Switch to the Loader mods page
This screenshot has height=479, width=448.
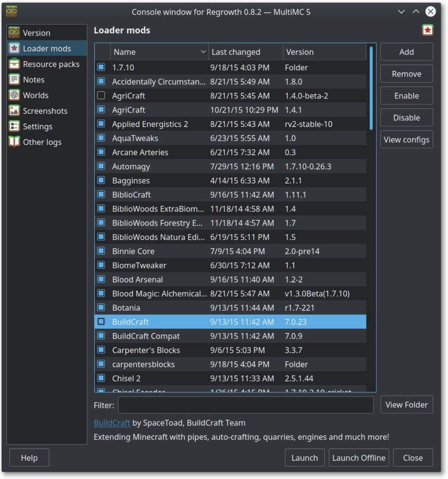[47, 48]
